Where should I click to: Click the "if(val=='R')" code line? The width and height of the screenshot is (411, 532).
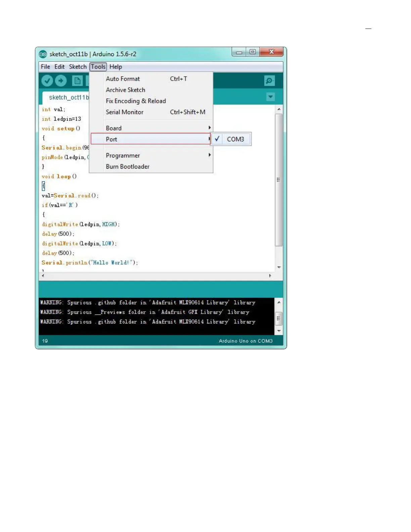click(60, 205)
